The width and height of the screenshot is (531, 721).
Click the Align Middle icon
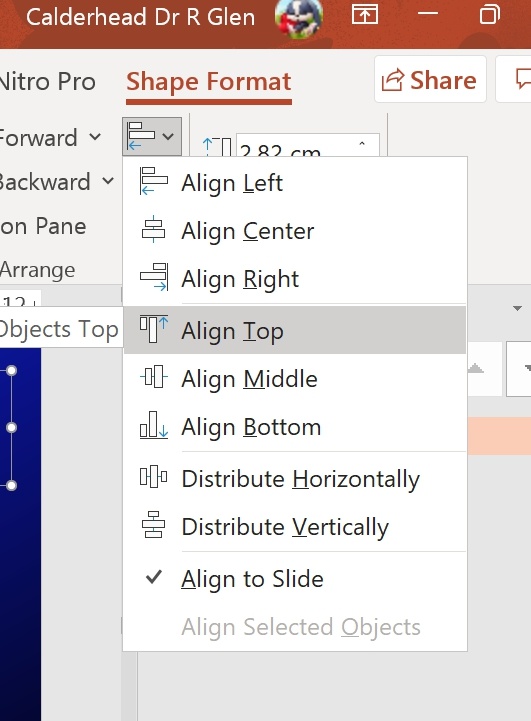click(154, 377)
